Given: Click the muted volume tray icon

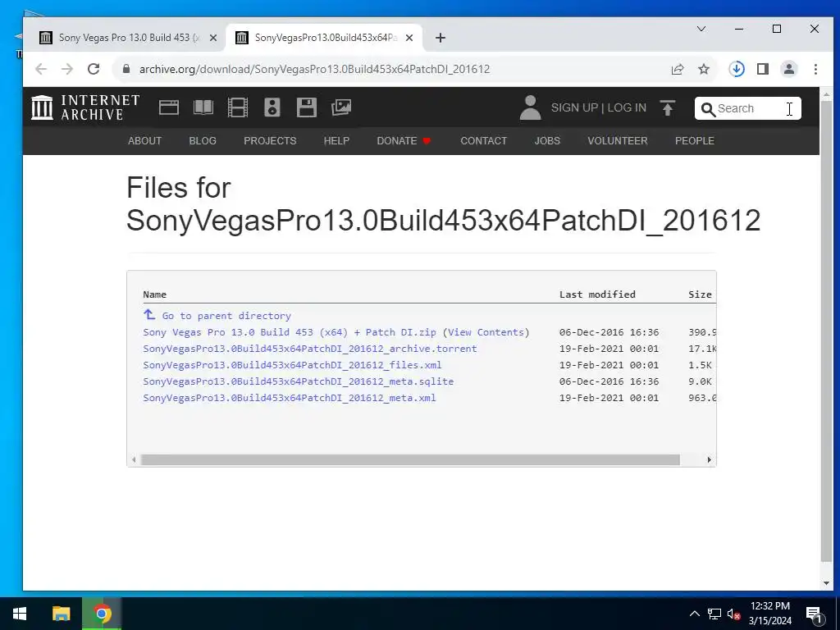Looking at the screenshot, I should click(733, 614).
